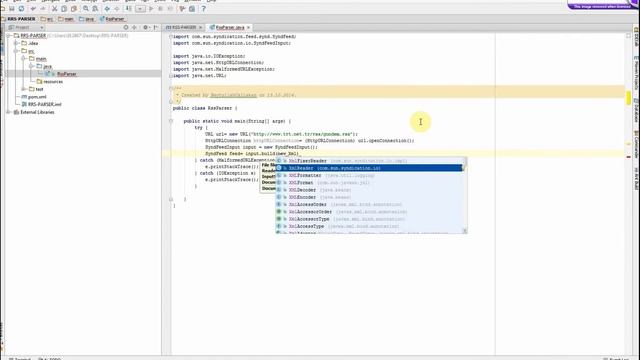Choose XmlAccessOrder in completion popup
640x360 pixels.
click(x=369, y=204)
